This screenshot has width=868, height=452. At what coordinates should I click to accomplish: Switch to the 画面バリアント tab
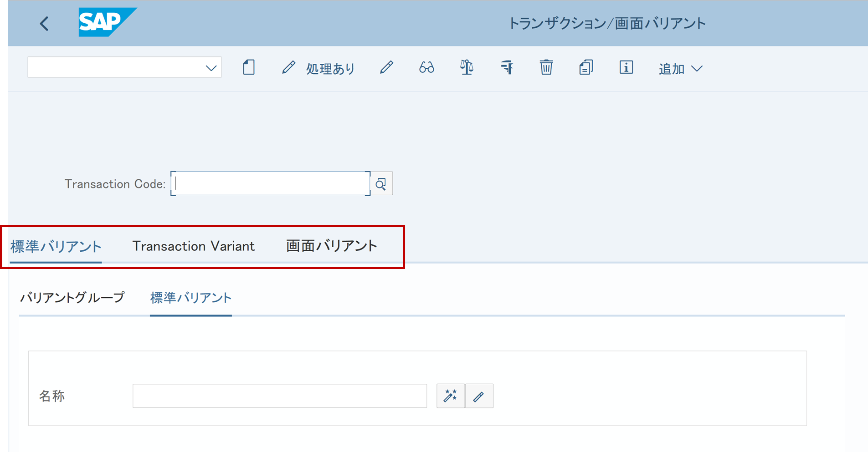(x=331, y=246)
